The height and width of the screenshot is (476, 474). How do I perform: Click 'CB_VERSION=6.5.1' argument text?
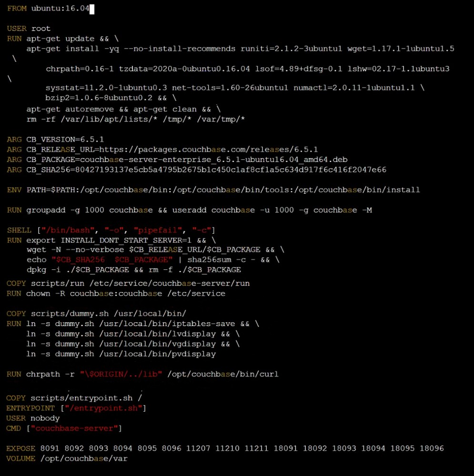[65, 139]
